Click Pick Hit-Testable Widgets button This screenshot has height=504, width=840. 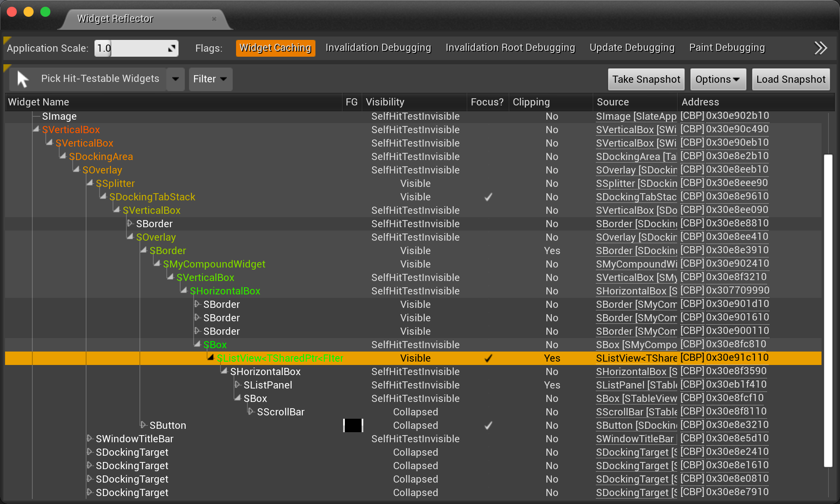(88, 79)
